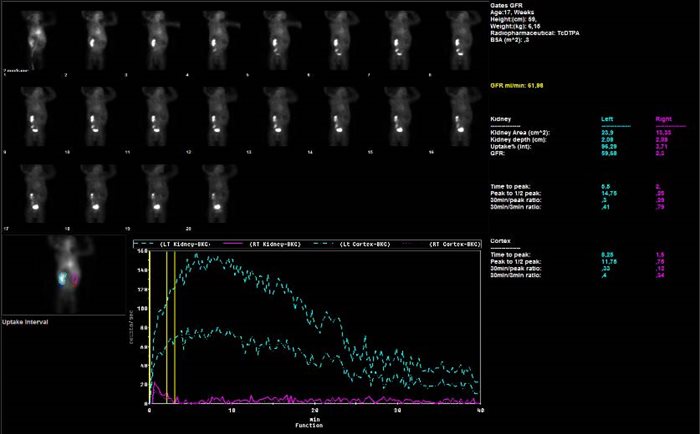This screenshot has height=434, width=700.
Task: Click the Gates GFR title text
Action: (506, 5)
